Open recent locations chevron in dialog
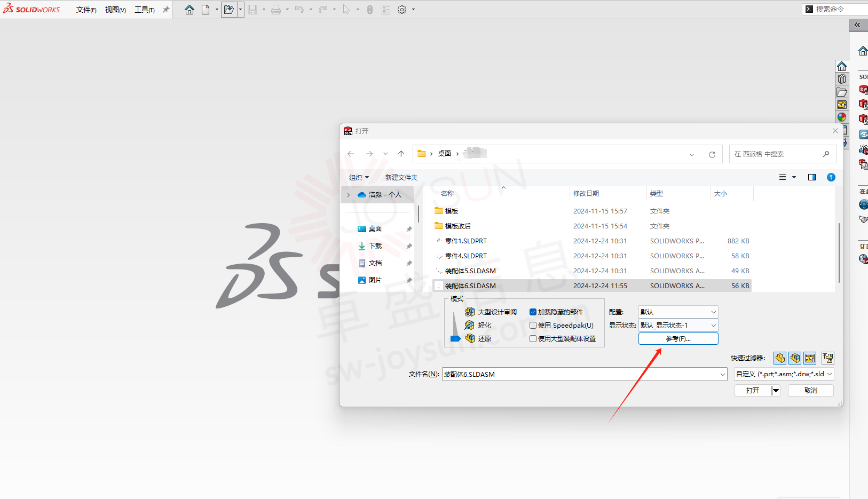868x499 pixels. click(385, 154)
